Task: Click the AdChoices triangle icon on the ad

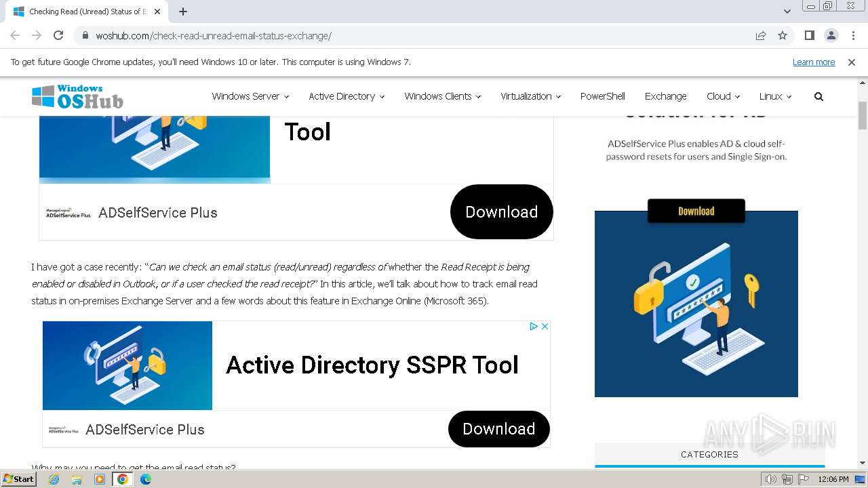Action: (534, 326)
